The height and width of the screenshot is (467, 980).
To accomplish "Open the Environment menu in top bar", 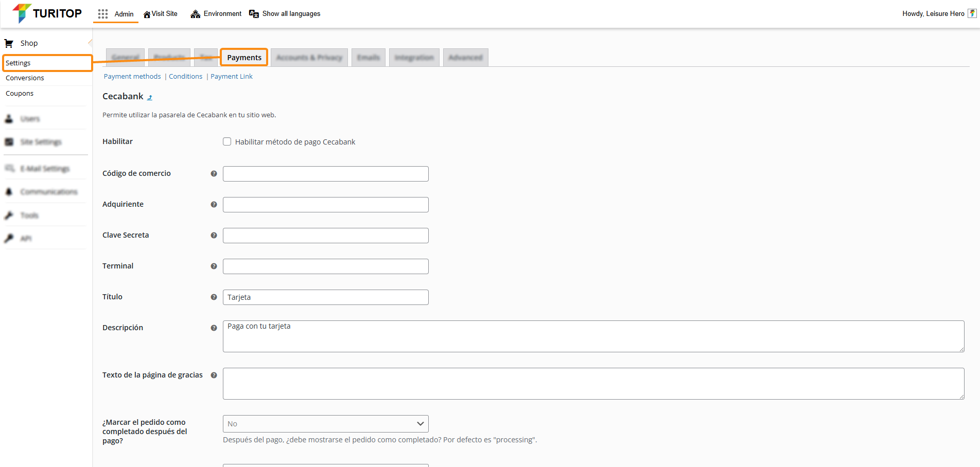I will click(216, 14).
